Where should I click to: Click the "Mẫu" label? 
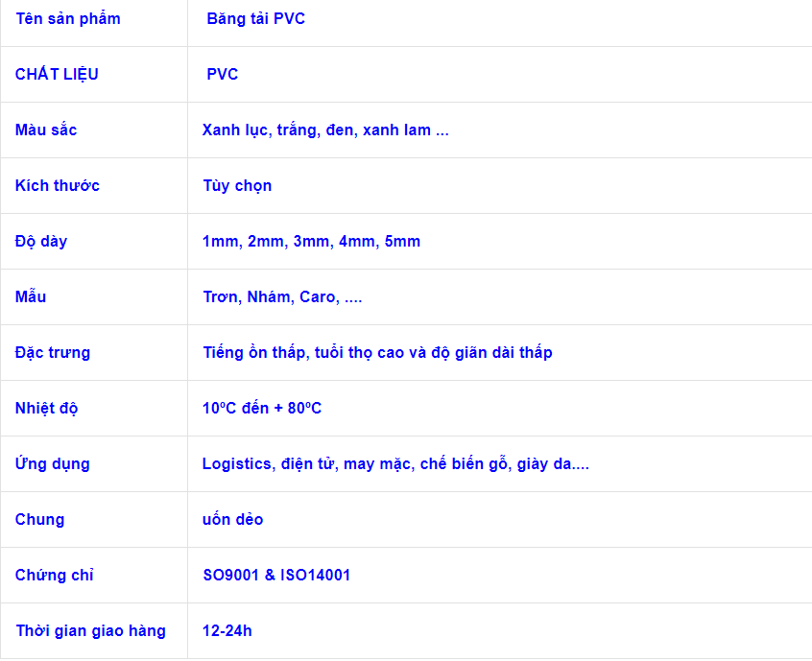click(31, 296)
